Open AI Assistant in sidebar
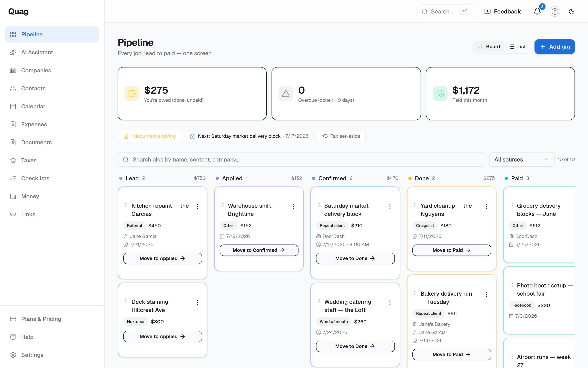 click(52, 52)
